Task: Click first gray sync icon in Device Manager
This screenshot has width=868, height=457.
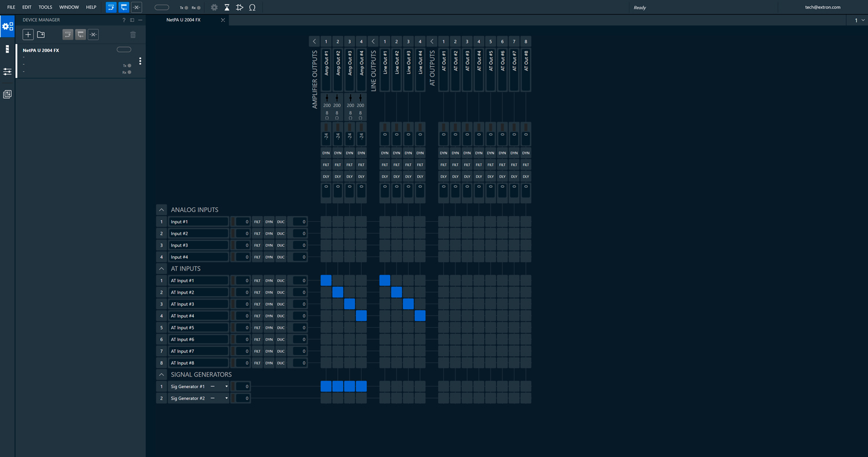Action: click(68, 35)
